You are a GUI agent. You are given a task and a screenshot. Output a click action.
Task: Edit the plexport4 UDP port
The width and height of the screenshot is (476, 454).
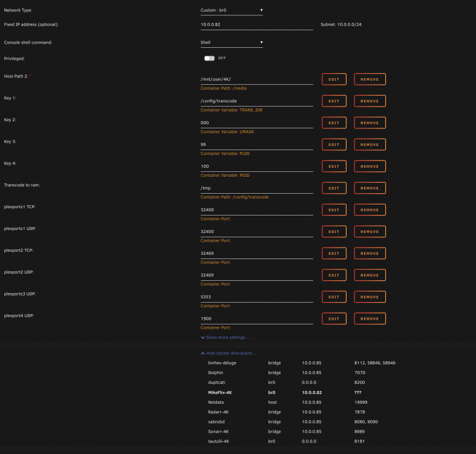click(334, 319)
